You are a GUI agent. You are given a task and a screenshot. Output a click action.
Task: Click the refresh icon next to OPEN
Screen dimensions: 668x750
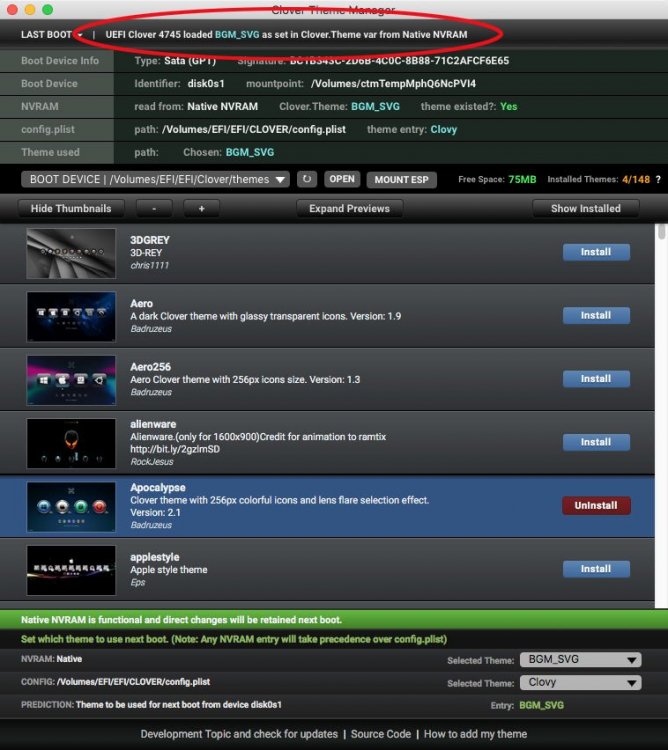click(x=307, y=179)
